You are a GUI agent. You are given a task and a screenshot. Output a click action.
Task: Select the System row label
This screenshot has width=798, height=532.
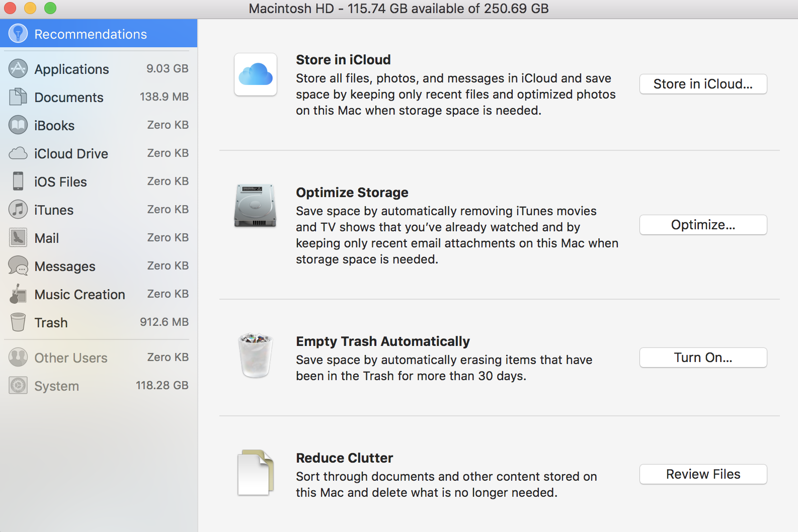(56, 386)
